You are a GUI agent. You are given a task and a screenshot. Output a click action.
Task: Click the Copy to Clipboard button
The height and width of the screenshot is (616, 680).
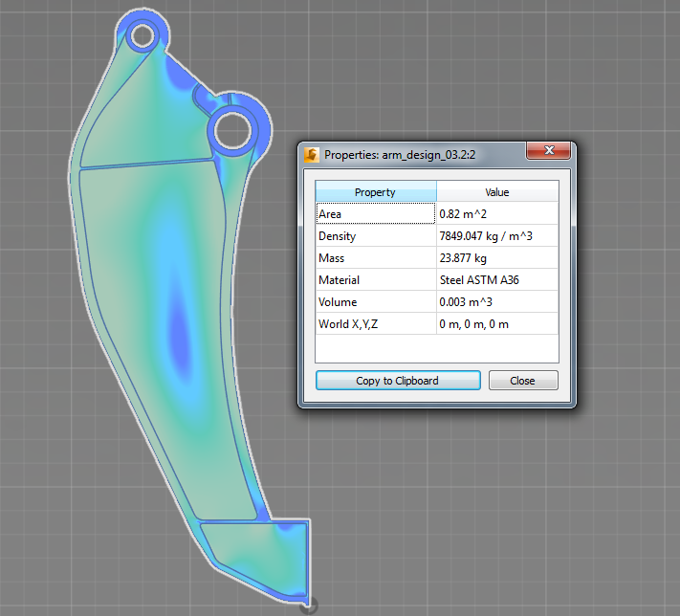(x=398, y=381)
